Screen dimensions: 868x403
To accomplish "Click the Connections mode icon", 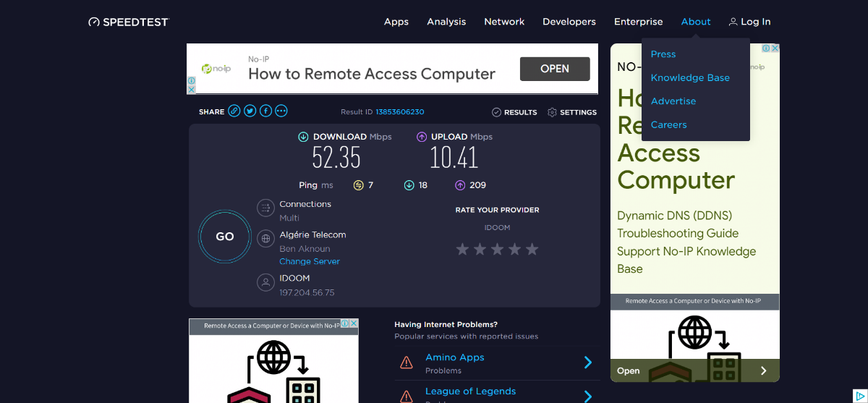I will [265, 208].
